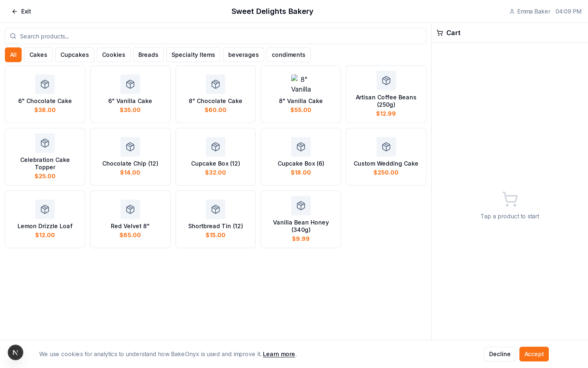Click the user profile icon beside Emma Baker
The image size is (588, 368).
[x=512, y=11]
